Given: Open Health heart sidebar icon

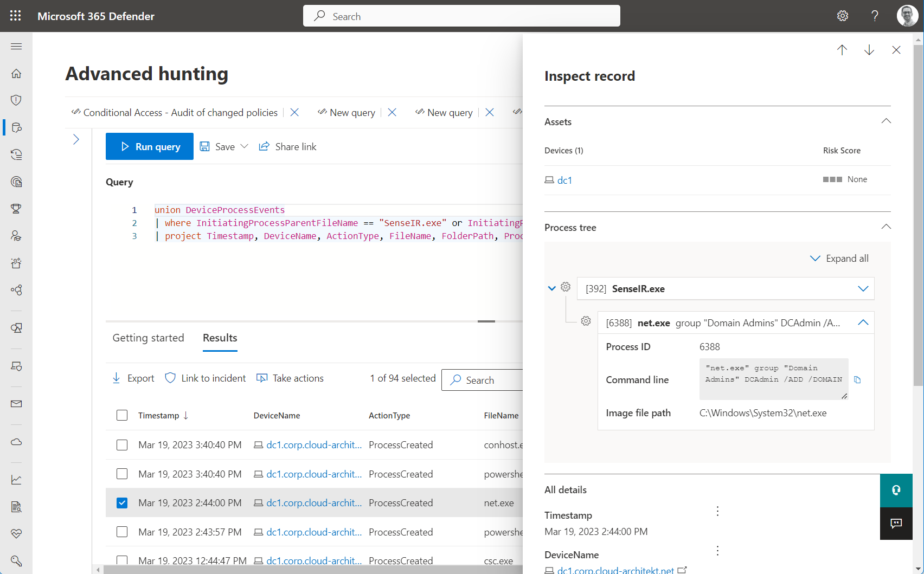Looking at the screenshot, I should (16, 534).
